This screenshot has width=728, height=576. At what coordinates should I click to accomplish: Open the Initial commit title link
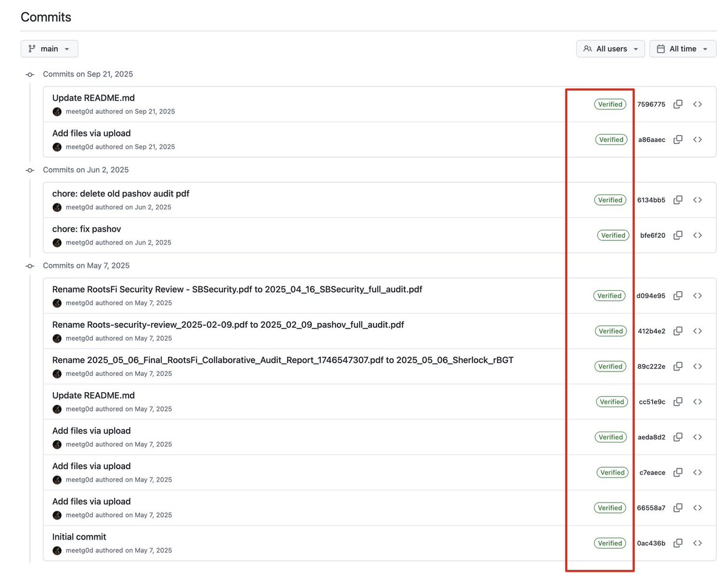(79, 537)
